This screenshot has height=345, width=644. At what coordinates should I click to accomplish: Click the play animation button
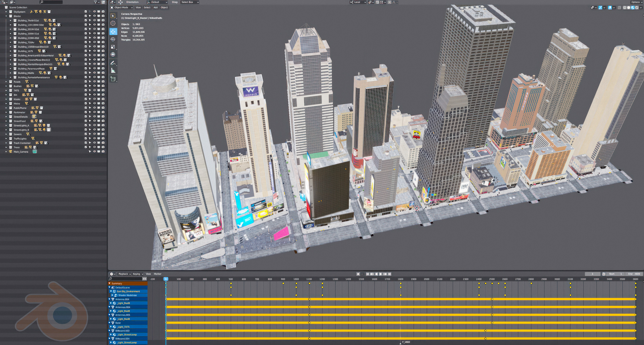pyautogui.click(x=381, y=274)
